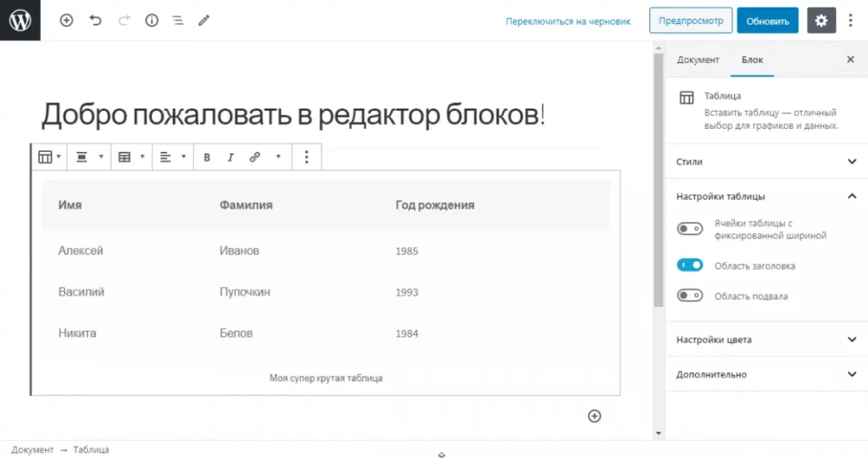Click the pencil tools icon
The width and height of the screenshot is (868, 458).
click(x=204, y=20)
